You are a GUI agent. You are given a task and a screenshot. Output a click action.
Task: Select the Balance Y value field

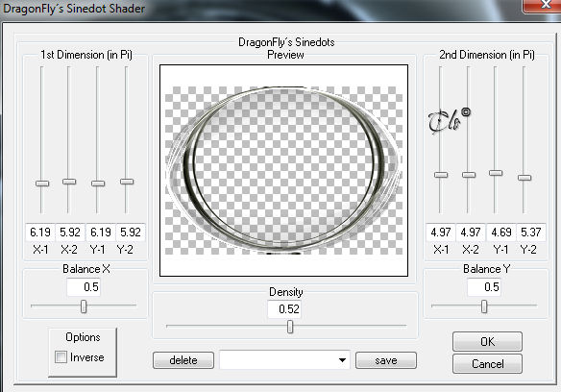pos(484,286)
